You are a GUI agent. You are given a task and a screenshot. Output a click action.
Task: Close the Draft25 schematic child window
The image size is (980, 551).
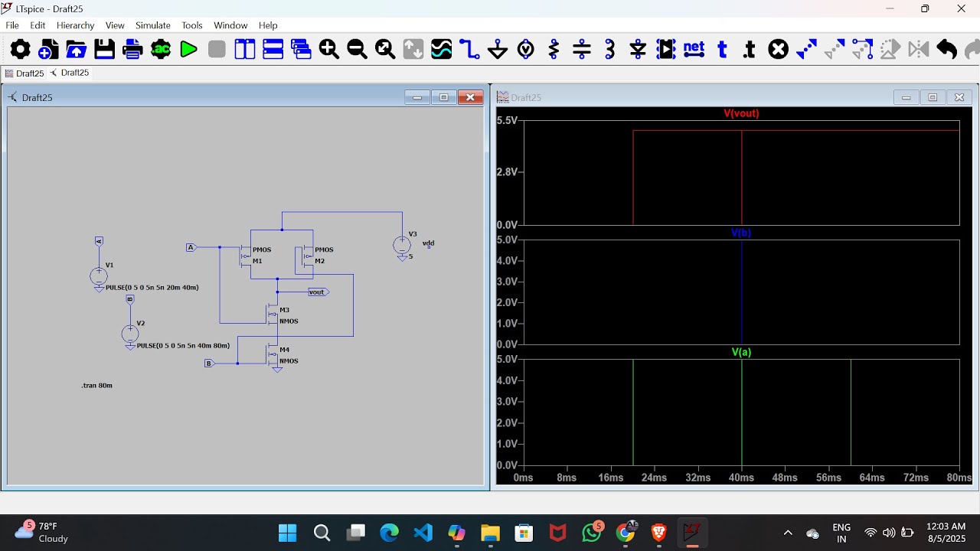(470, 97)
